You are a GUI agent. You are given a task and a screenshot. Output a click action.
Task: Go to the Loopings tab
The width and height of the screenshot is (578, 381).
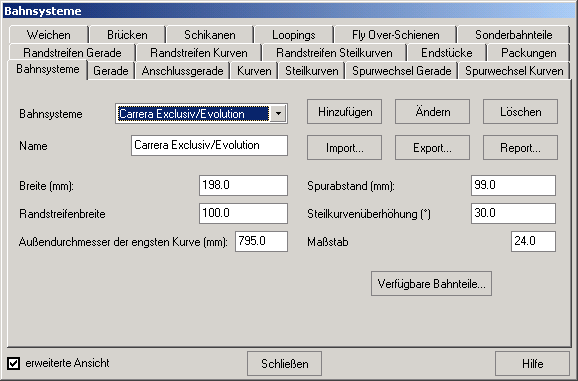294,35
